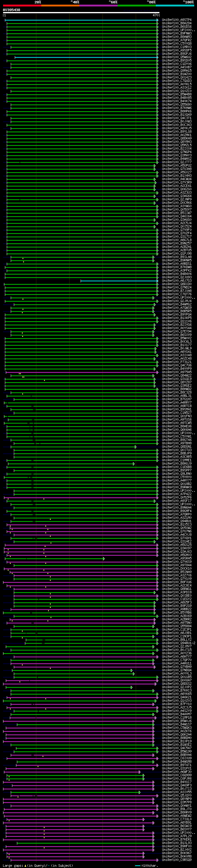Click the UniRef100_Q7EY94 label

[x=177, y=332]
